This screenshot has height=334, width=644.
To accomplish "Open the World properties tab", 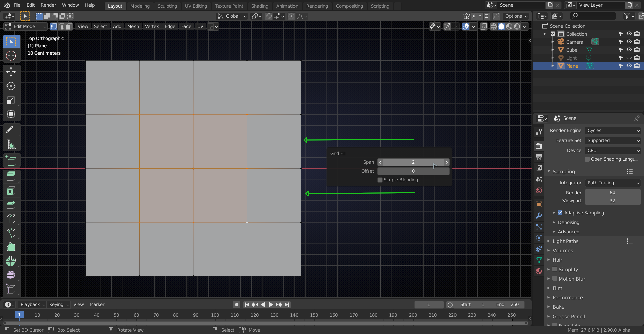I will (539, 190).
